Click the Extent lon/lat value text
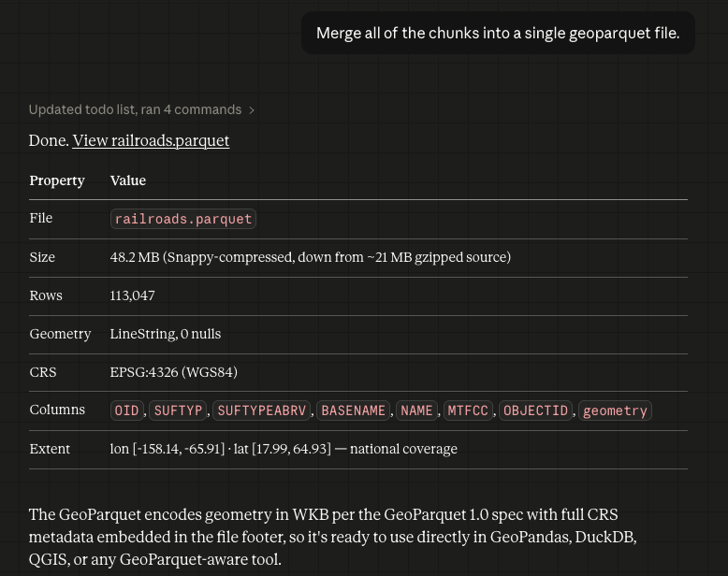This screenshot has width=728, height=576. point(284,449)
